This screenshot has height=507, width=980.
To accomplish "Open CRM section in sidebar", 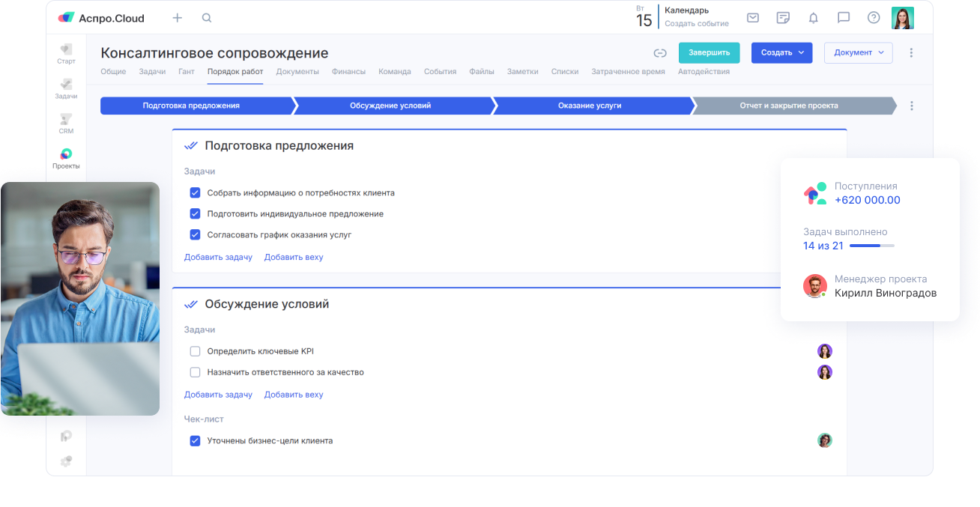I will pos(66,124).
